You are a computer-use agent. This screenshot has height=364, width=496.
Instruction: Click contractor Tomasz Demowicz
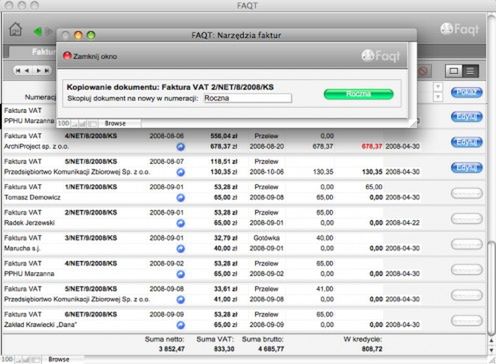pos(32,197)
